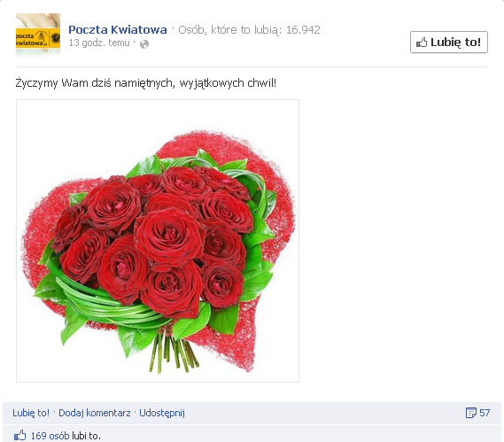Open the heart-shaped rose bouquet photo
Viewport: 504px width, 442px height.
click(158, 241)
